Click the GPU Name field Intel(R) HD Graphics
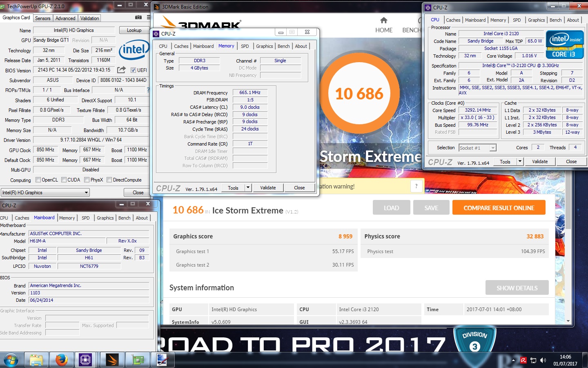Screen dimensions: 588x368 (x=74, y=30)
